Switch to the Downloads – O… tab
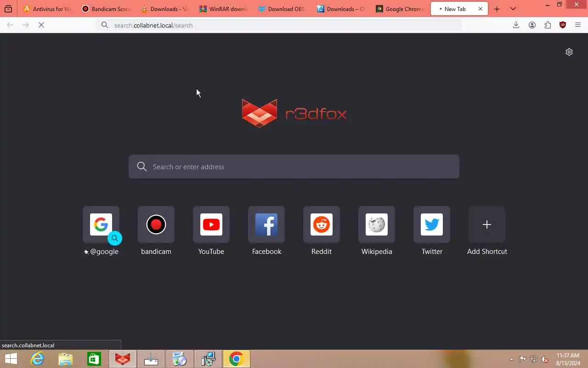Screen dimensions: 588x368 341,9
